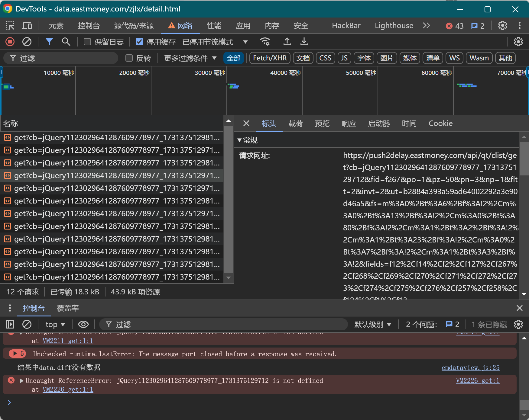Viewport: 529px width, 420px height.
Task: Open DevTools main settings gear
Action: tap(503, 26)
